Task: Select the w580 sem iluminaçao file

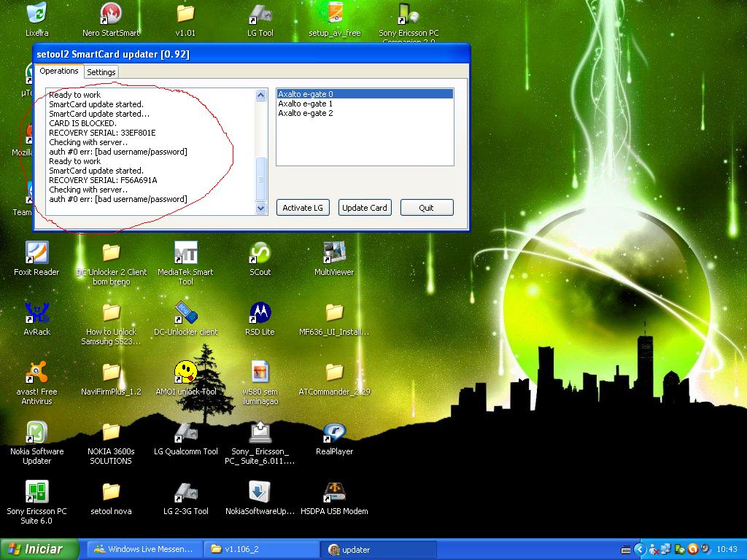Action: coord(260,372)
